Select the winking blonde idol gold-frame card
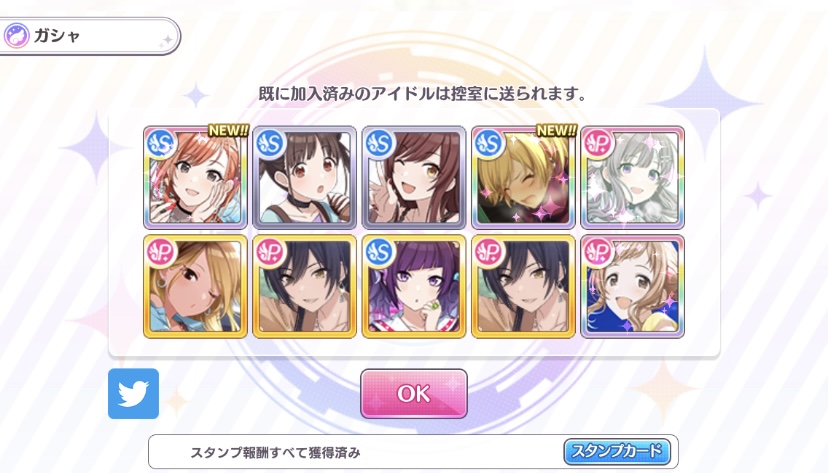This screenshot has height=473, width=828. point(195,287)
